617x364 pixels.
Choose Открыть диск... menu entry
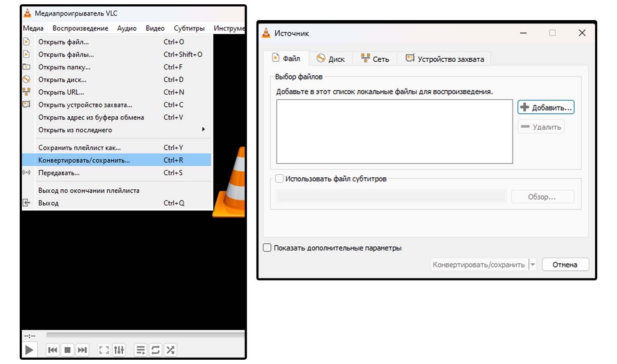coord(116,79)
